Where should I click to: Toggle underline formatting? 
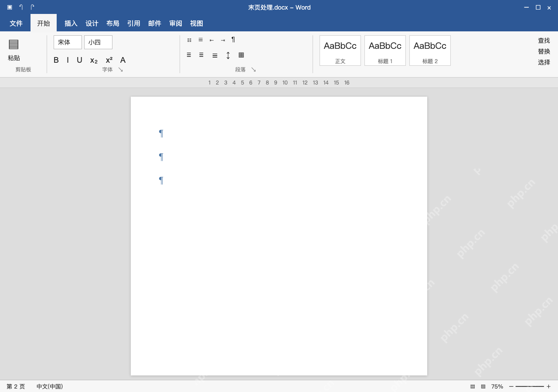click(79, 60)
